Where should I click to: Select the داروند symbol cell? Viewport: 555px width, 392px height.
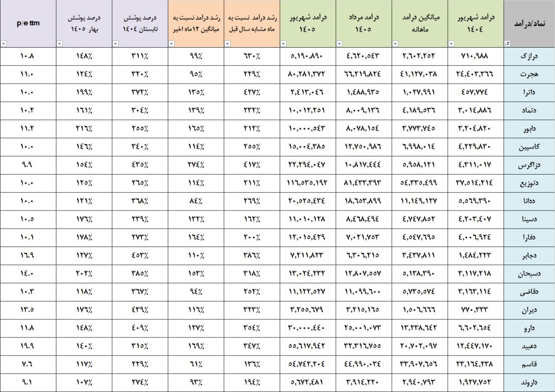(x=529, y=383)
